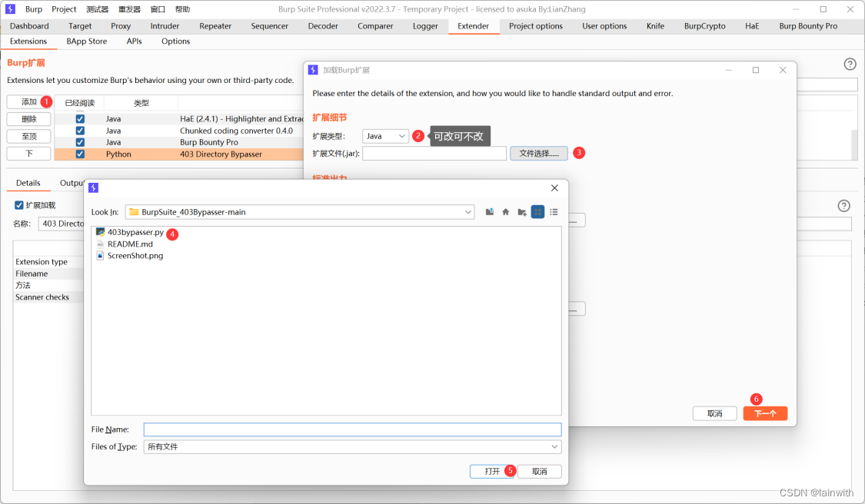Screen dimensions: 865x504
Task: Switch to the Repeater tab
Action: (215, 26)
